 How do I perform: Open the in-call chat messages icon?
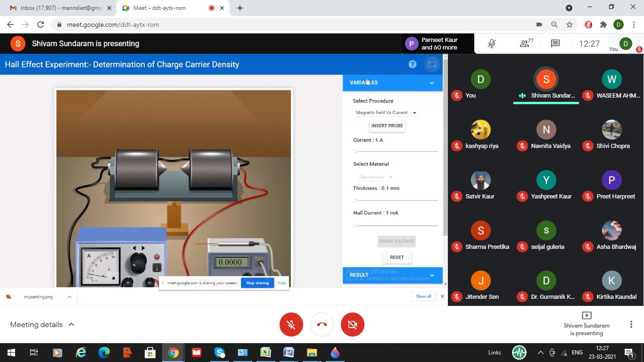coord(554,43)
